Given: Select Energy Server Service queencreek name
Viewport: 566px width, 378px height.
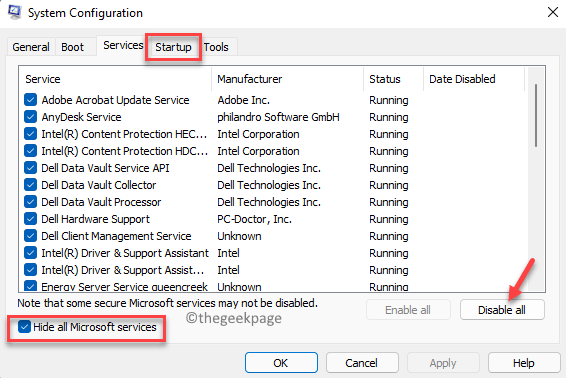Looking at the screenshot, I should click(124, 287).
